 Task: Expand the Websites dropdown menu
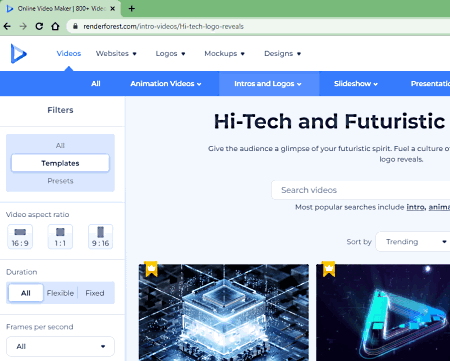[116, 53]
